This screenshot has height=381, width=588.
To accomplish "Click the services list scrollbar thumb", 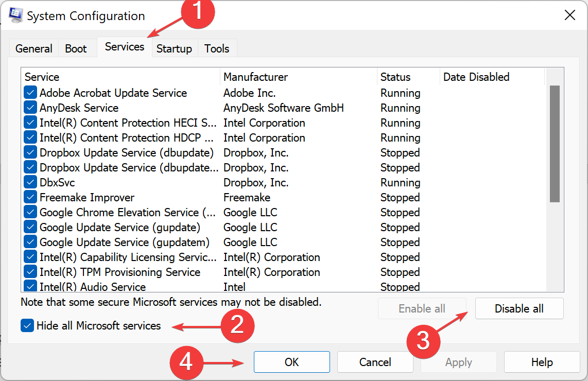I will click(x=555, y=144).
